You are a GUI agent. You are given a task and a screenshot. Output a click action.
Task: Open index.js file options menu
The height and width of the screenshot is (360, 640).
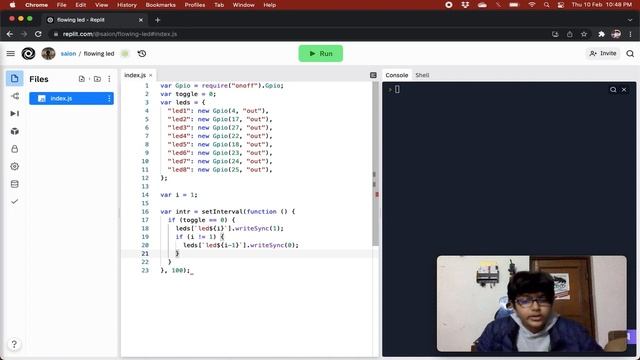[109, 98]
